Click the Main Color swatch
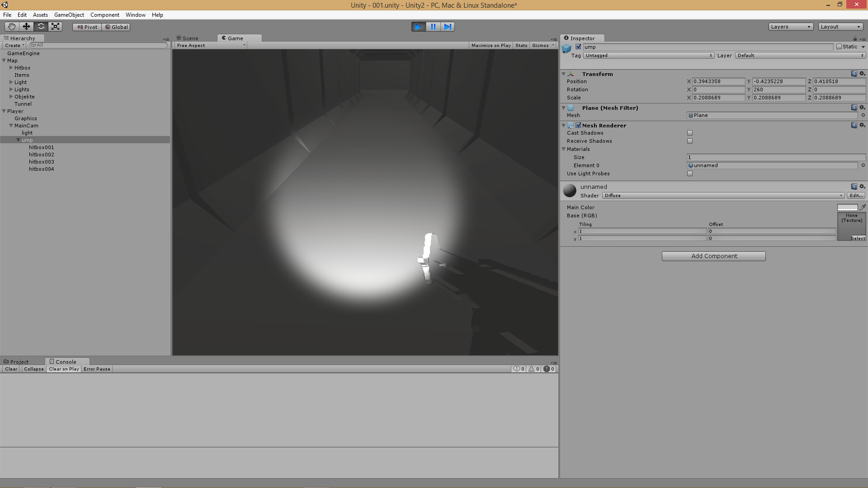868x488 pixels. click(847, 207)
